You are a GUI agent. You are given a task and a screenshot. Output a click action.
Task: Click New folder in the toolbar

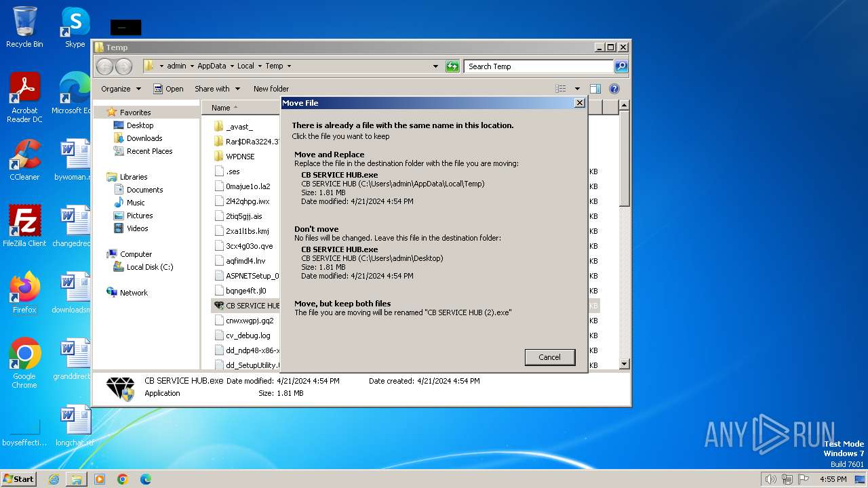coord(271,89)
